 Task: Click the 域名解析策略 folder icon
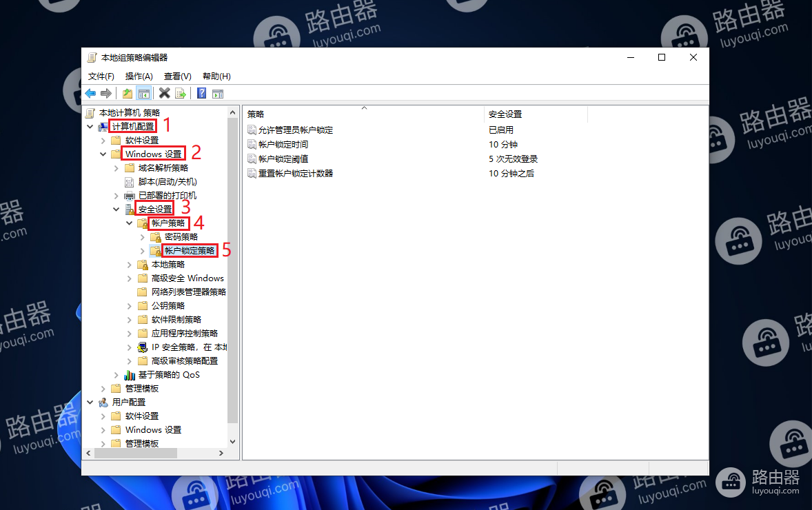click(x=130, y=167)
